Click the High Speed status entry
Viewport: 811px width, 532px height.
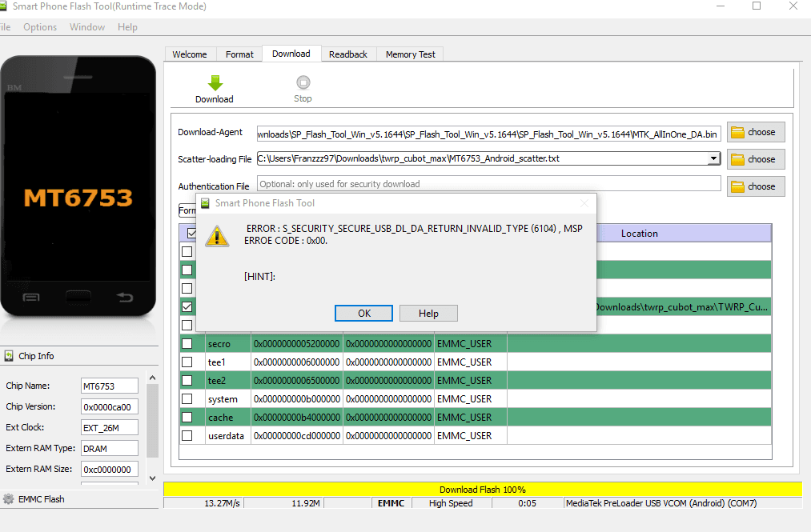[451, 503]
